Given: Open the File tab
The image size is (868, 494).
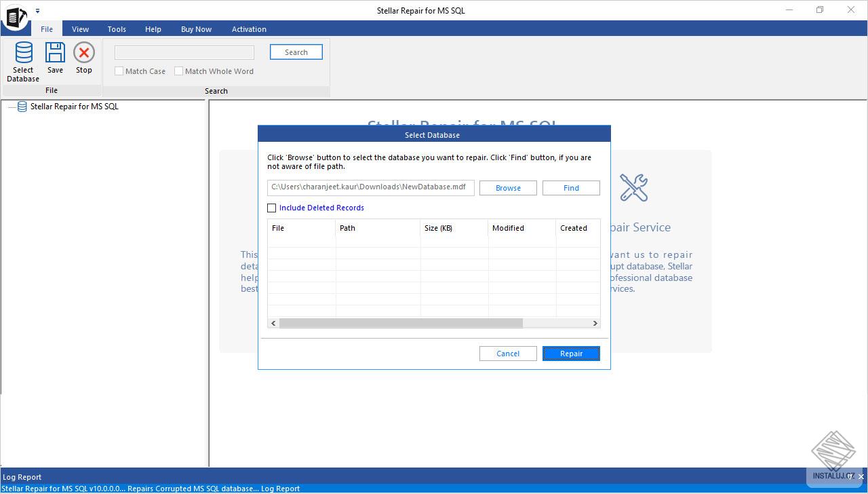Looking at the screenshot, I should 47,29.
